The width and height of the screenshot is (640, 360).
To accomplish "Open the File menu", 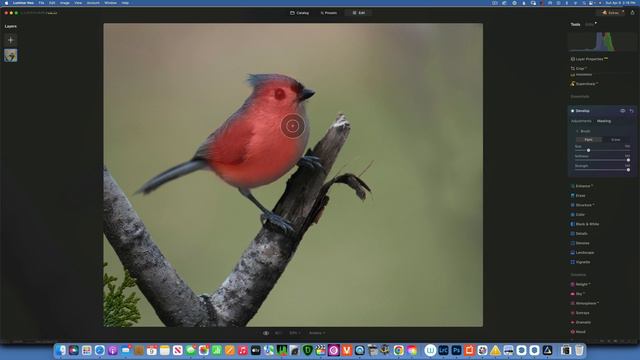I will pos(41,3).
